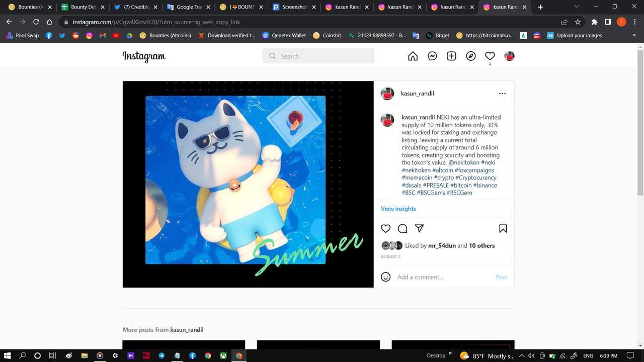Open profile avatar in Instagram header

(x=509, y=56)
